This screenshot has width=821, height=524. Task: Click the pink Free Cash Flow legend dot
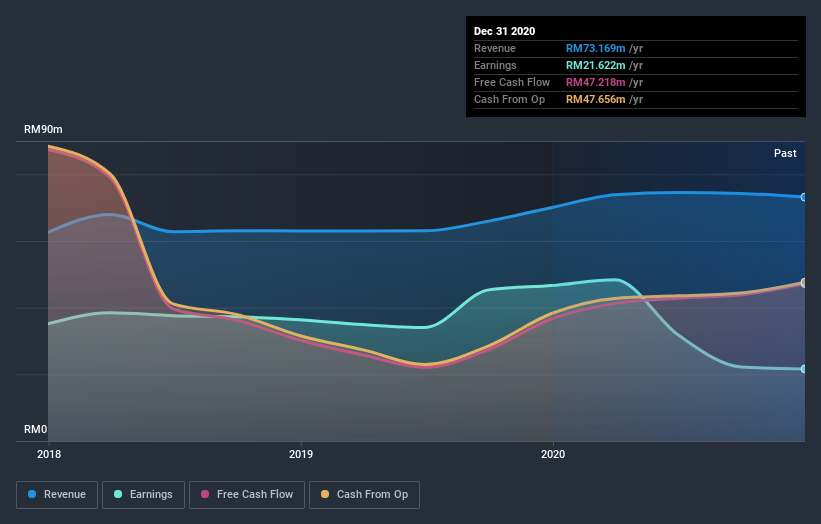pyautogui.click(x=205, y=494)
